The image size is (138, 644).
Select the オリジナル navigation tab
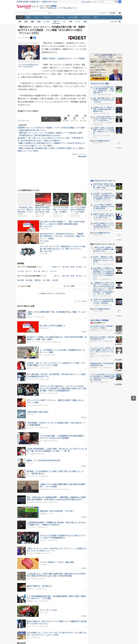[60, 17]
